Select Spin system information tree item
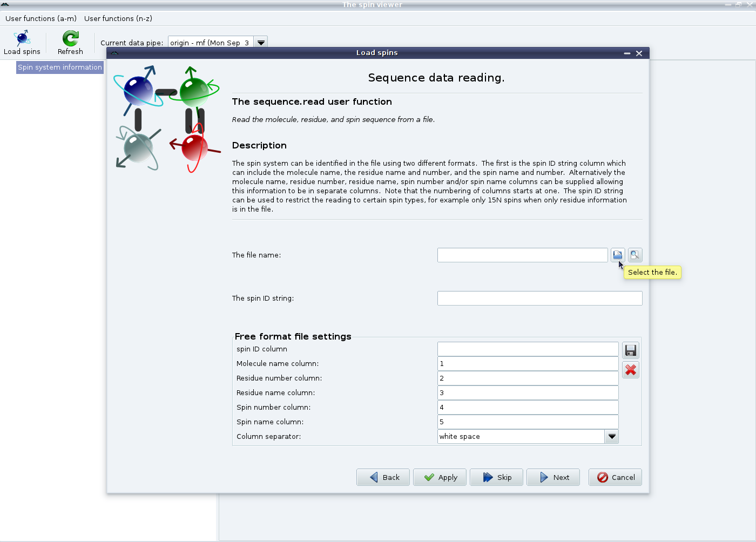Image resolution: width=756 pixels, height=542 pixels. tap(60, 67)
